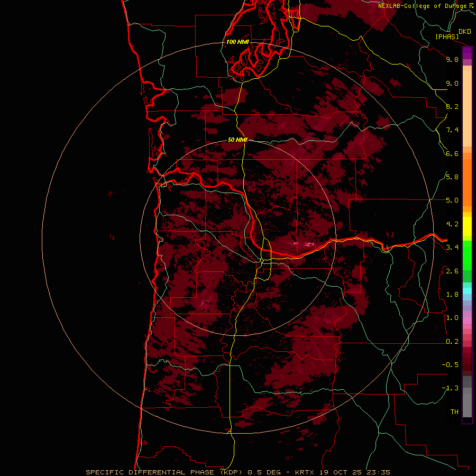Click the NEXLAB-College of DuPage credit text
This screenshot has height=476, width=476.
(x=422, y=6)
